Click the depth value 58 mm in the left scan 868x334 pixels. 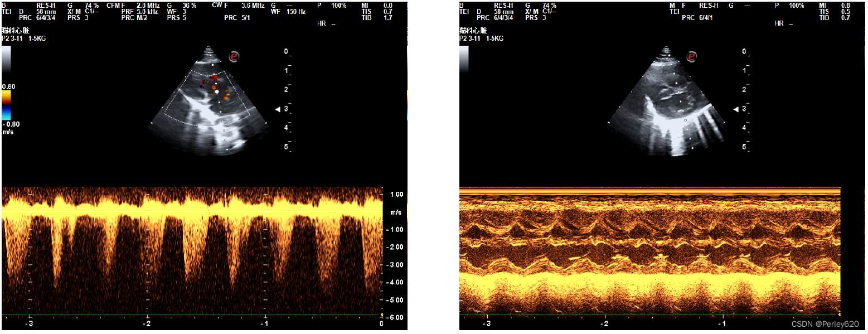[46, 11]
